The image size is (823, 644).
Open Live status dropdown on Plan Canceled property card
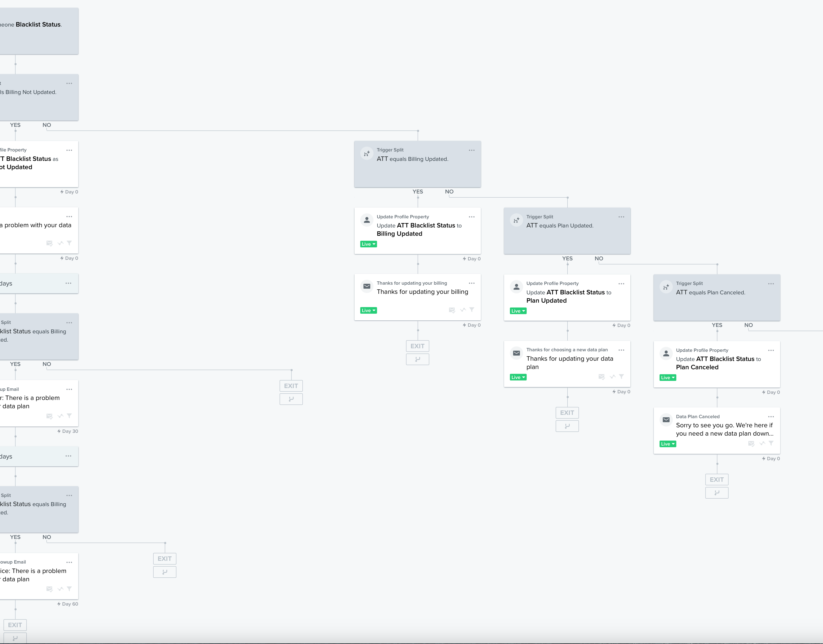pyautogui.click(x=668, y=378)
